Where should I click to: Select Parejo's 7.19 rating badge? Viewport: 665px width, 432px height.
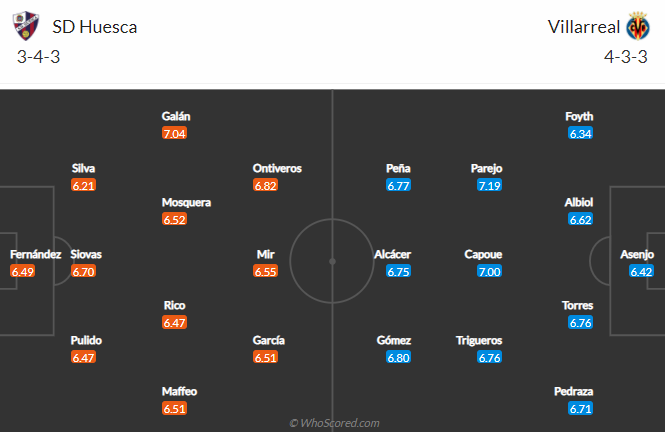click(490, 186)
